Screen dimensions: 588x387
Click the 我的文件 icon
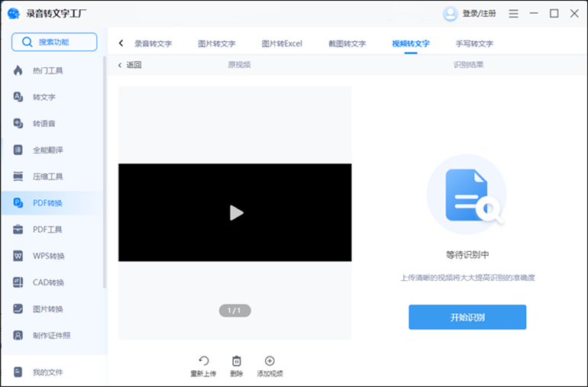coord(18,372)
